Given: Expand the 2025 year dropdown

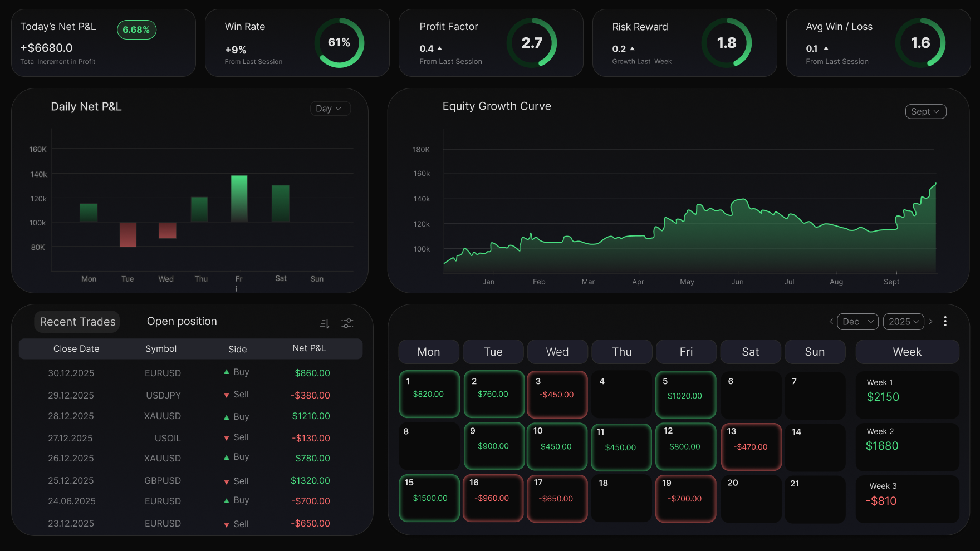Looking at the screenshot, I should [903, 322].
